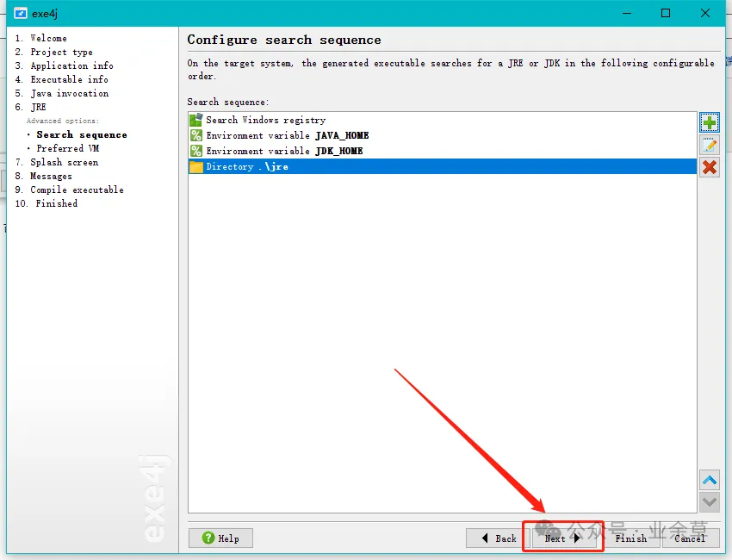Go to step 6 JRE
This screenshot has width=732, height=560.
30,107
